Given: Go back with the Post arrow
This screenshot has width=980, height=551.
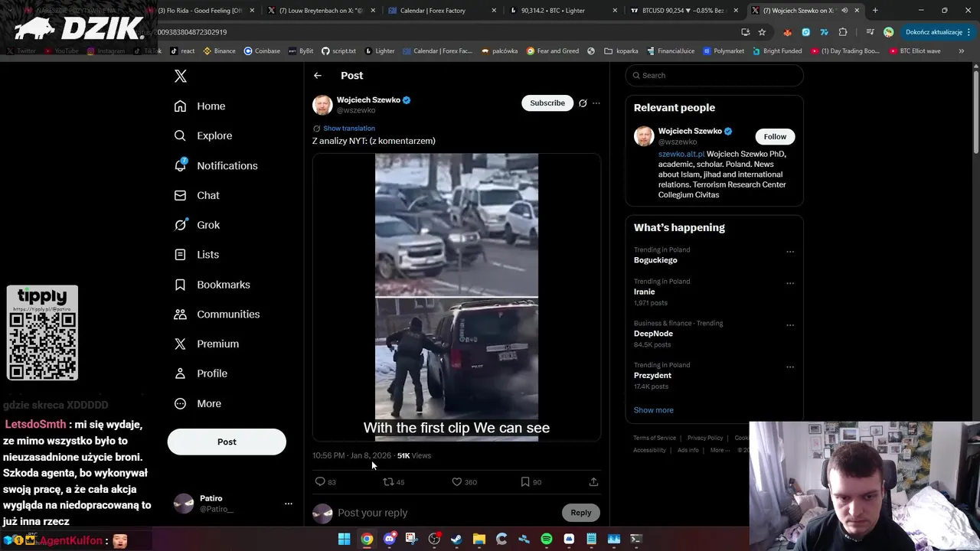Looking at the screenshot, I should [318, 76].
